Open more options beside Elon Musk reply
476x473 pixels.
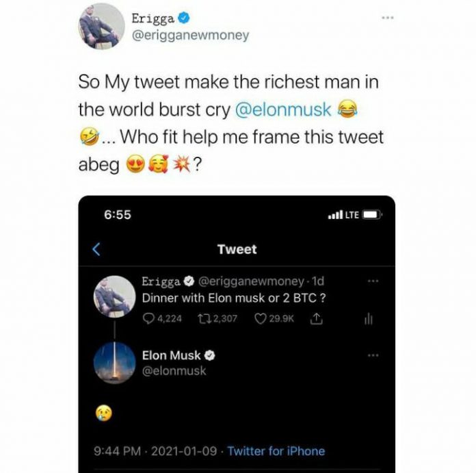373,355
